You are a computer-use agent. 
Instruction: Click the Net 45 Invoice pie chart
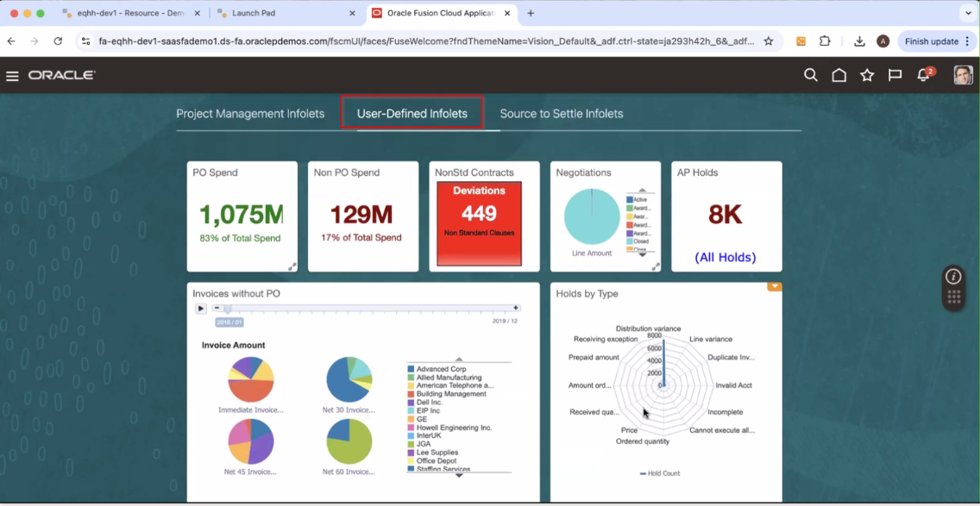[x=251, y=441]
